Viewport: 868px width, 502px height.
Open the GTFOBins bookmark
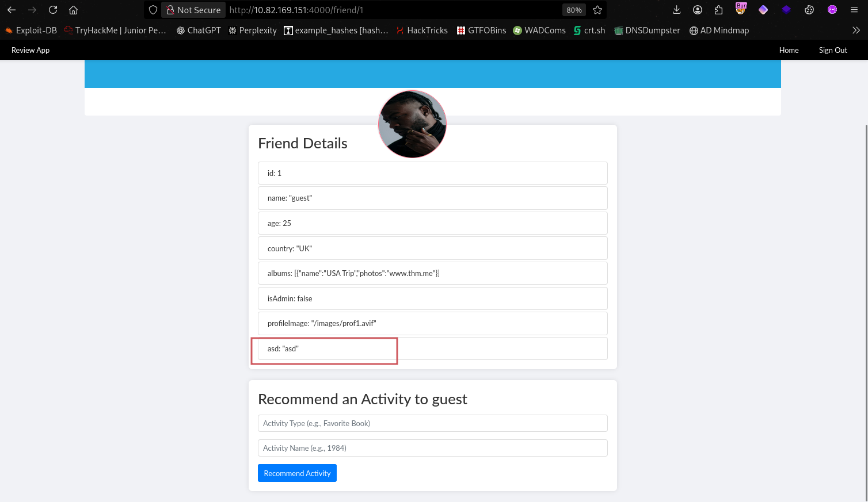pos(481,30)
